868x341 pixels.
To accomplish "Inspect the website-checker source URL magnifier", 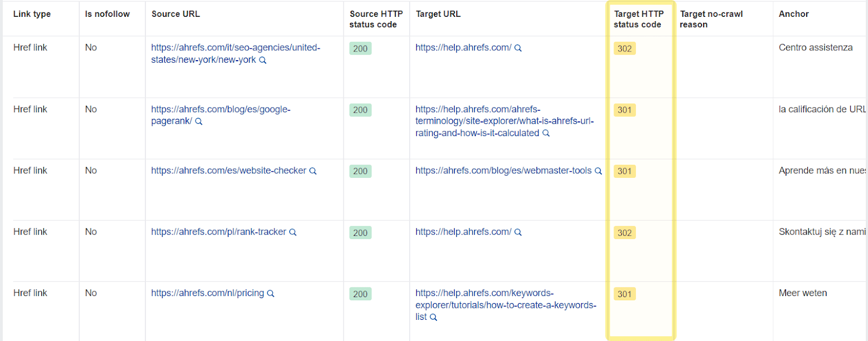I will pos(313,171).
